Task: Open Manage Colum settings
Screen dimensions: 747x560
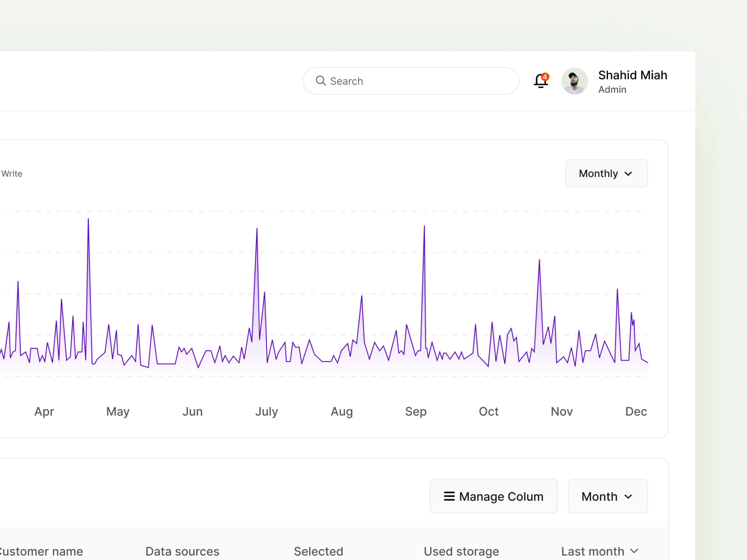Action: 493,496
